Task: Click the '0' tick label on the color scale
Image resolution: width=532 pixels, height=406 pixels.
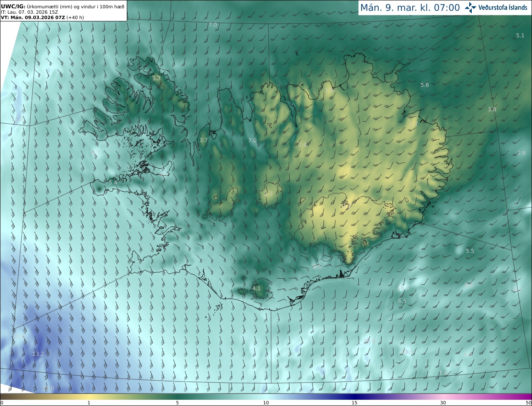Action: 2,403
